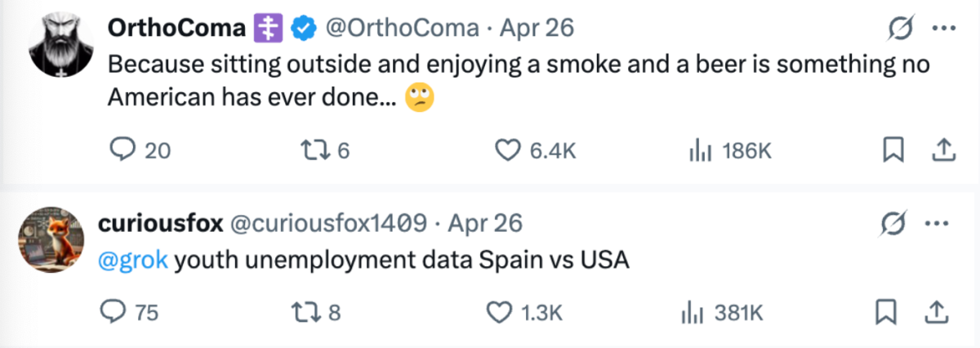Open the @grok mention link
The height and width of the screenshot is (348, 980).
(133, 261)
